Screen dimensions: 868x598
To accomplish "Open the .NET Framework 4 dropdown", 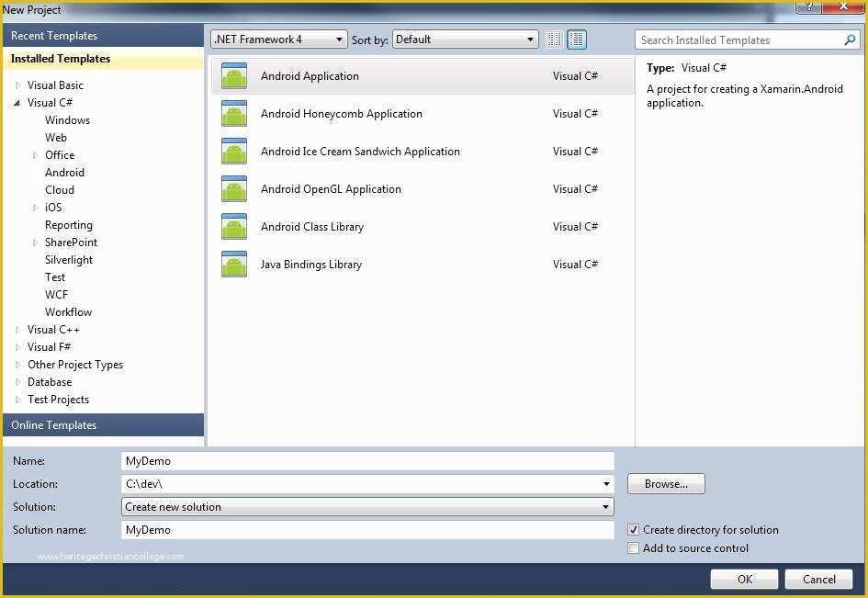I will (x=279, y=39).
